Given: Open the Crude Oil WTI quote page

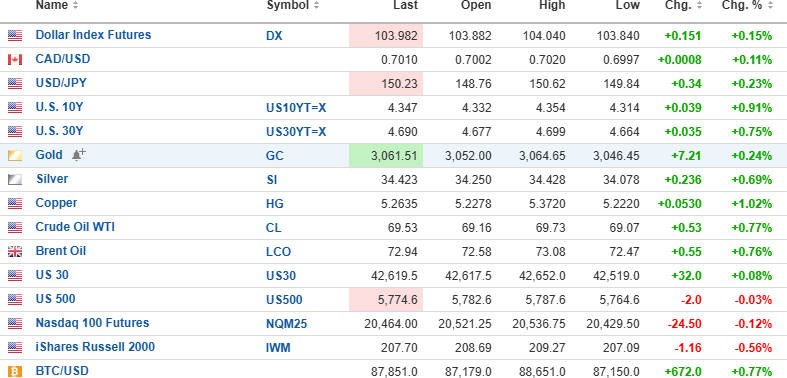Looking at the screenshot, I should (x=75, y=227).
